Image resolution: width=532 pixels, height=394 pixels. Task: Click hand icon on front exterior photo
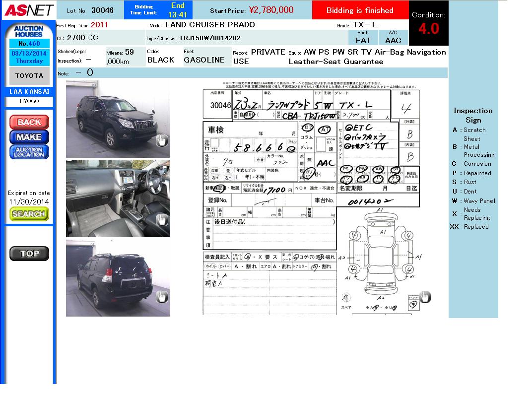161,141
